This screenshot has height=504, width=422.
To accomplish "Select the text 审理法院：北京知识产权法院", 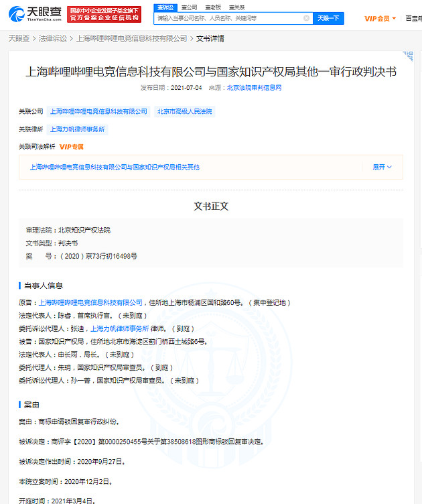I will [x=68, y=230].
